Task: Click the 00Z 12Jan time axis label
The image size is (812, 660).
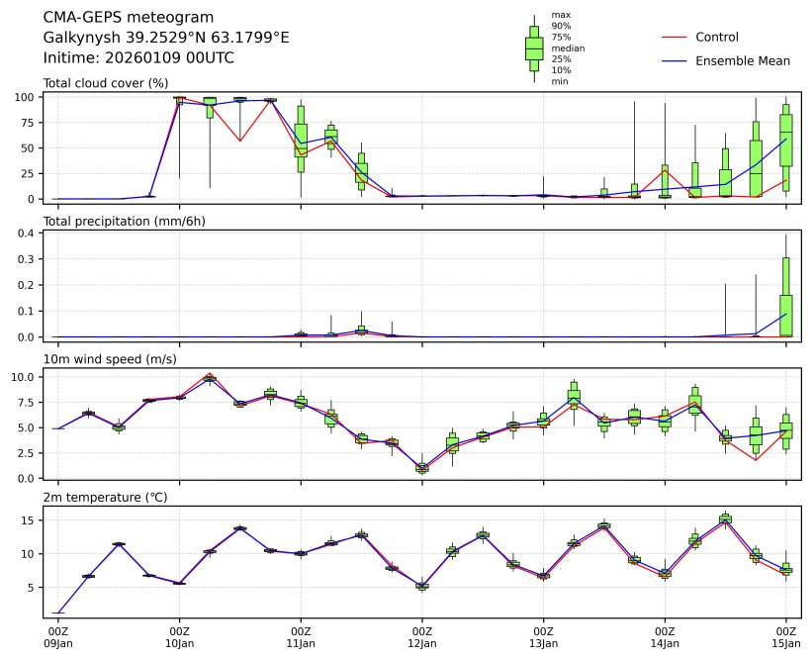Action: pos(422,636)
